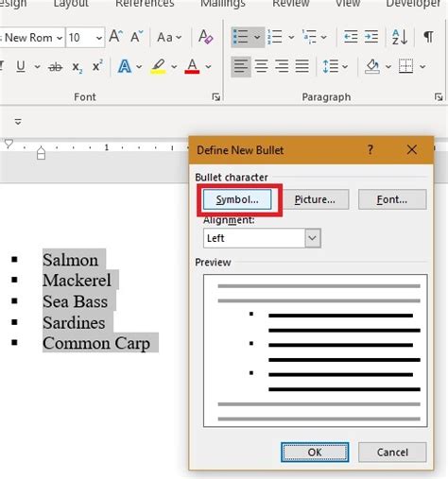This screenshot has height=479, width=448.
Task: Click the Common Carp list item
Action: point(96,343)
